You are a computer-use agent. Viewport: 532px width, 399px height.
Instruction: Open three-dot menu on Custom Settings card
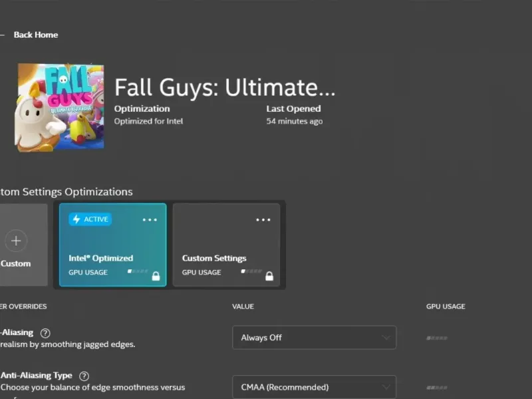(x=263, y=220)
